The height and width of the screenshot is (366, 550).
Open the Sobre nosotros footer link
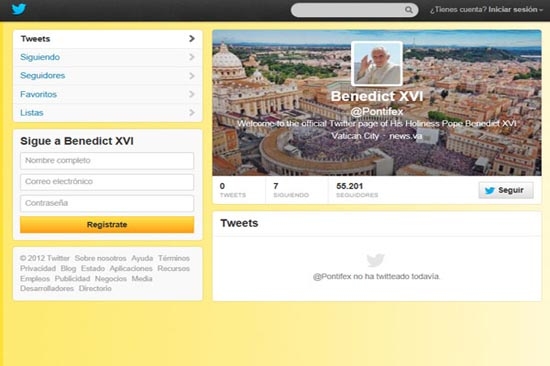100,258
